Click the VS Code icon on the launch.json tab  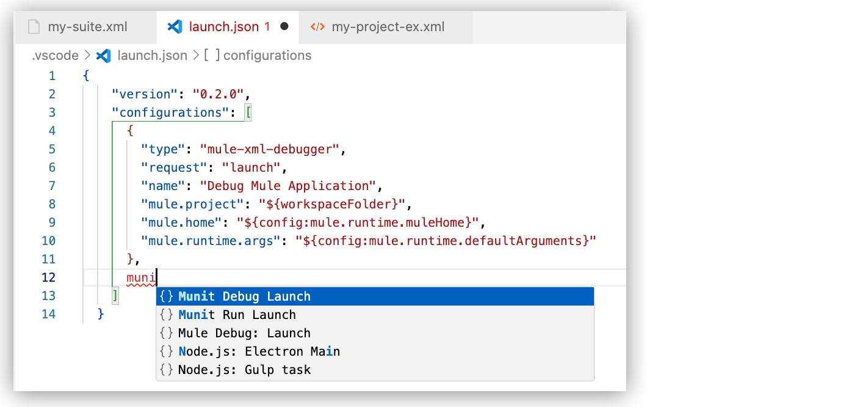[174, 26]
